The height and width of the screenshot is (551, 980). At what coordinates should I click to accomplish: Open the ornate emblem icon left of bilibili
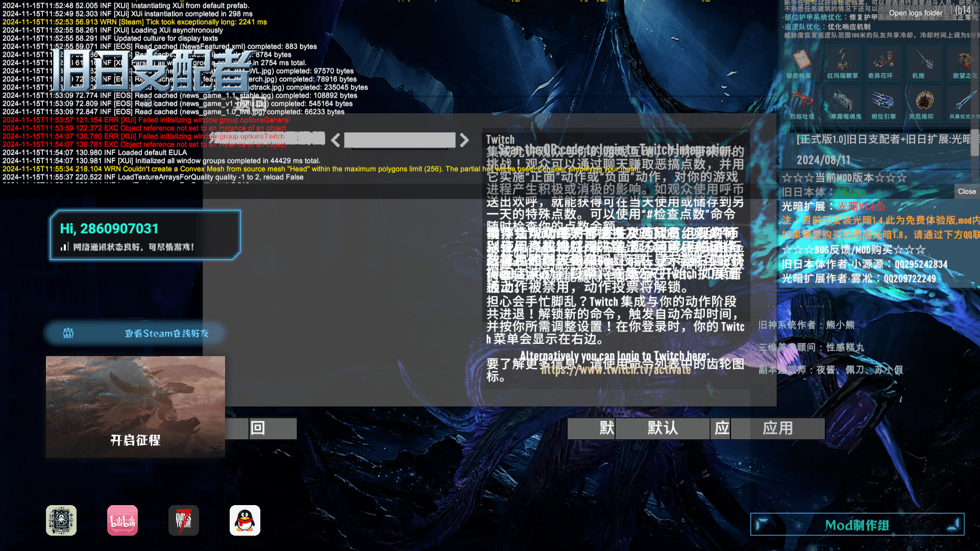(61, 520)
